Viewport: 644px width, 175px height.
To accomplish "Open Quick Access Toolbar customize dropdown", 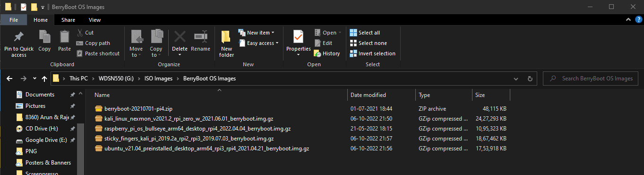I will click(43, 7).
